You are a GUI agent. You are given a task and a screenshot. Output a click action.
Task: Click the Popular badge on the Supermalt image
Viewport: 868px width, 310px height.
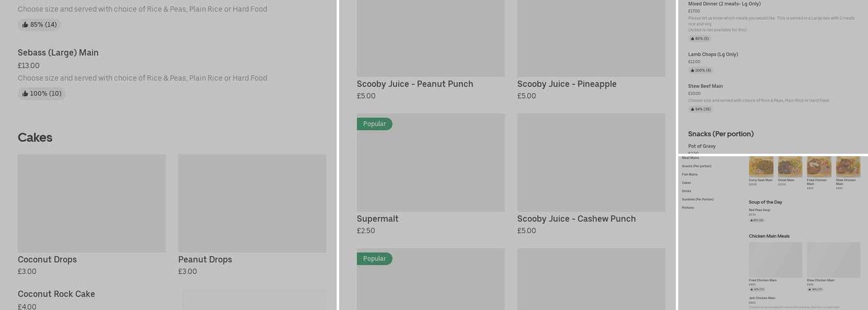[x=374, y=124]
